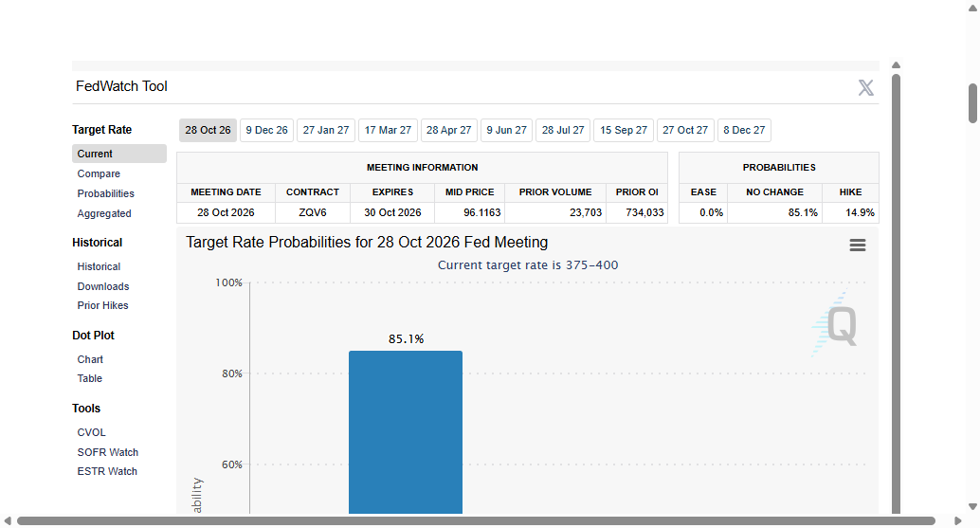
Task: Click the 28 Oct 2026 meeting date cell
Action: [x=226, y=212]
